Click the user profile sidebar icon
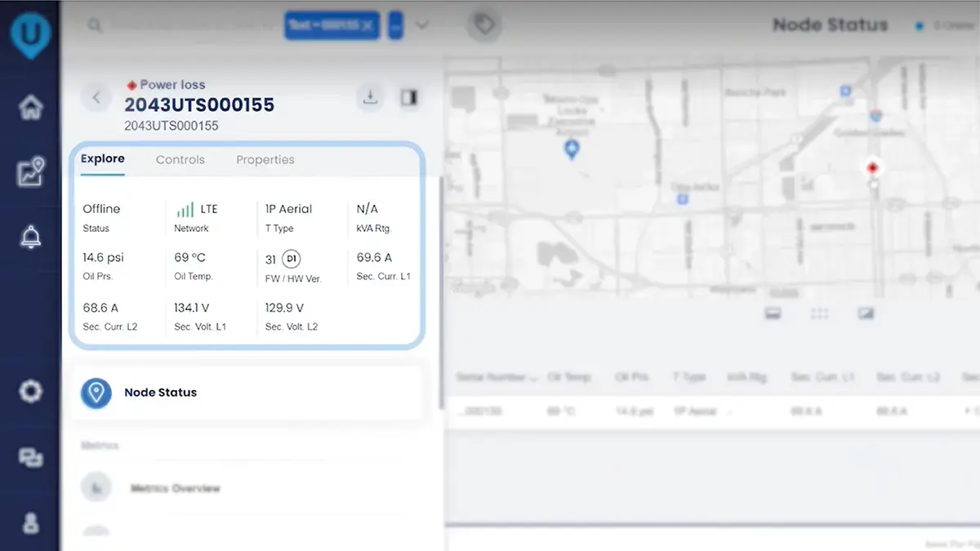 [x=31, y=522]
